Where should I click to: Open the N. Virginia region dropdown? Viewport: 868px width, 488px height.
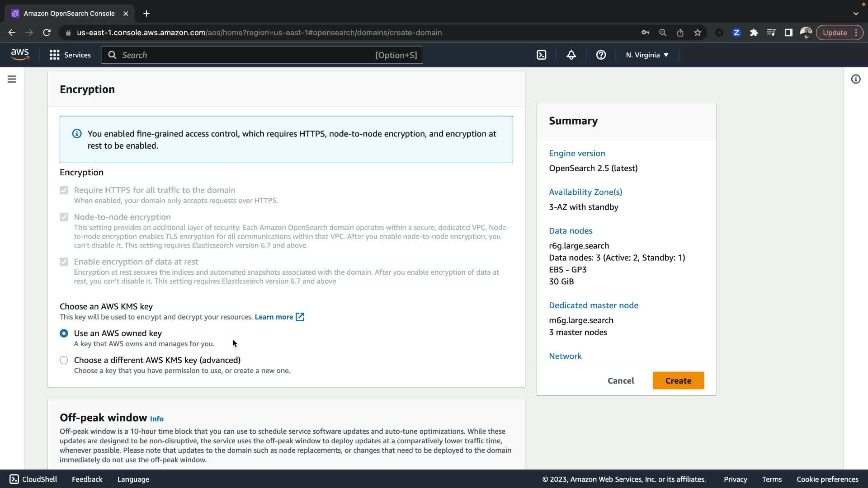[647, 55]
